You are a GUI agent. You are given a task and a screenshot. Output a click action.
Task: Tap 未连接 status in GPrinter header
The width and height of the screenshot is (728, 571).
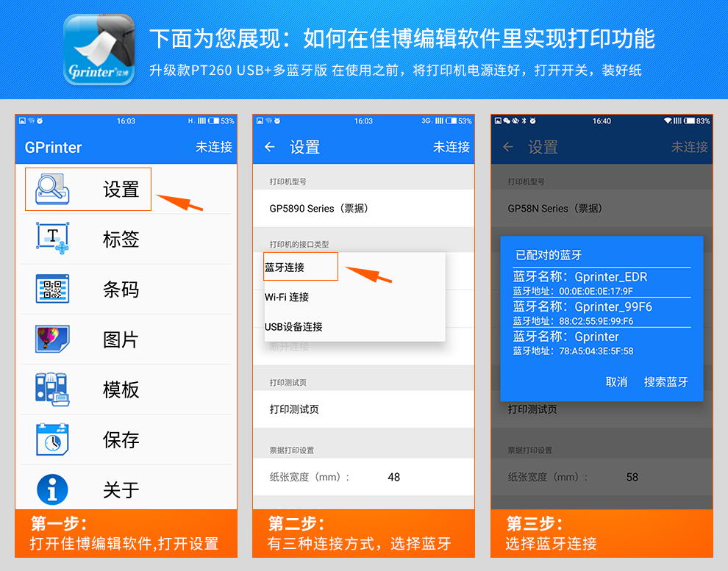213,147
